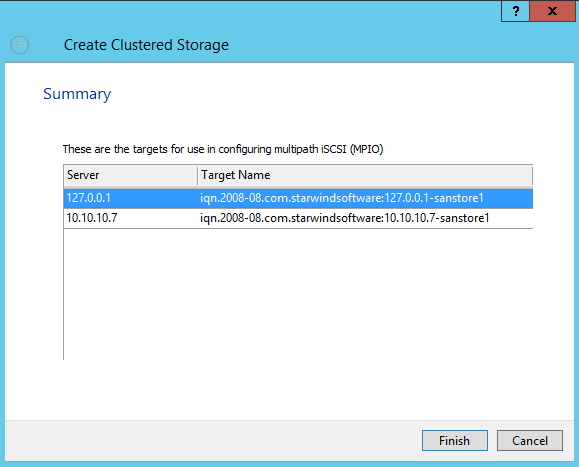This screenshot has width=579, height=467.
Task: Click the 10.10.10.7-sanstore1 target name
Action: (345, 218)
